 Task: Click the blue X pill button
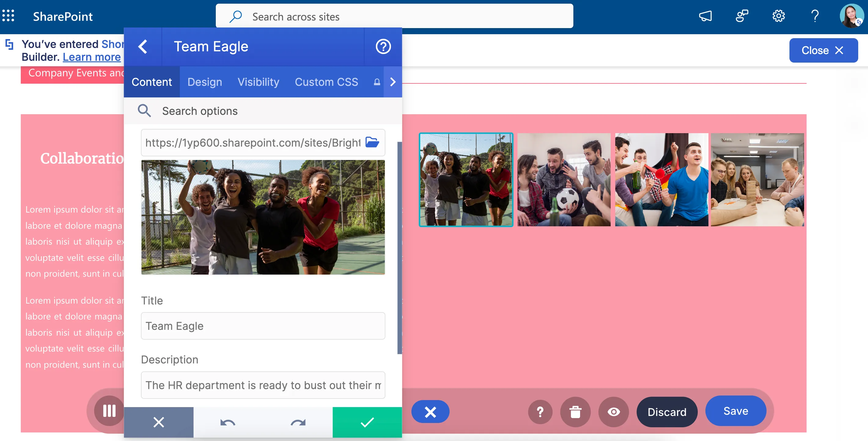pos(430,412)
